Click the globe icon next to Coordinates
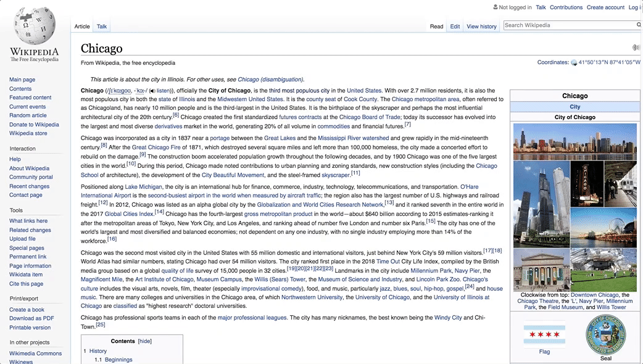Screen dimensions: 643x364 click(574, 63)
